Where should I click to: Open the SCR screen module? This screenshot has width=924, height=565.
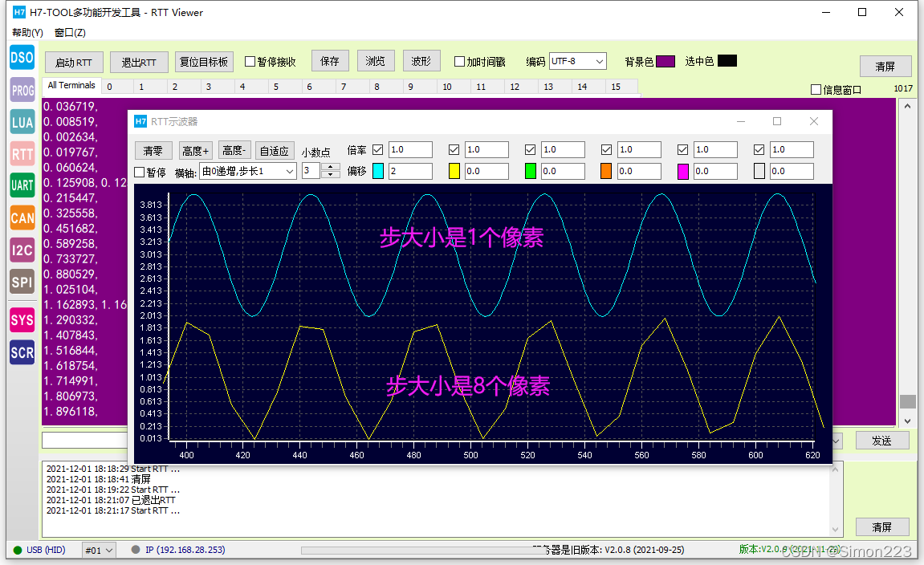point(22,352)
